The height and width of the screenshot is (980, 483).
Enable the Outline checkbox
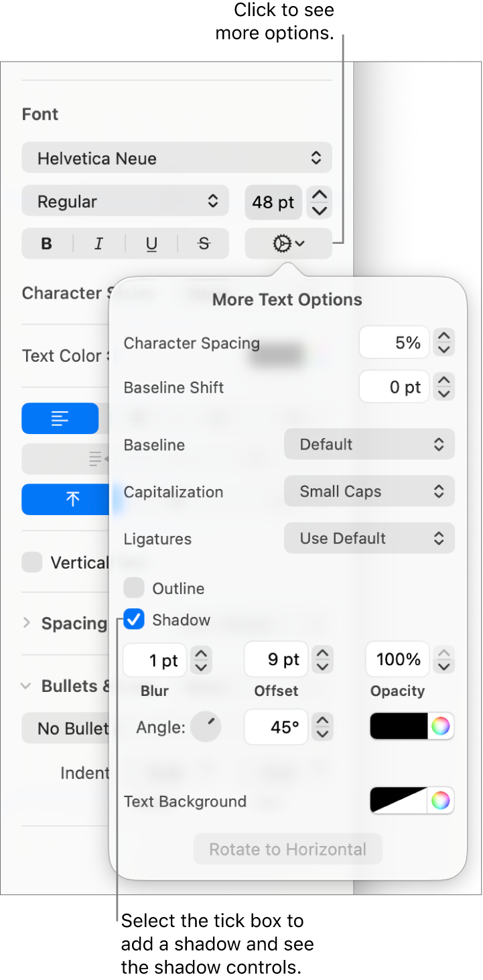pos(134,588)
